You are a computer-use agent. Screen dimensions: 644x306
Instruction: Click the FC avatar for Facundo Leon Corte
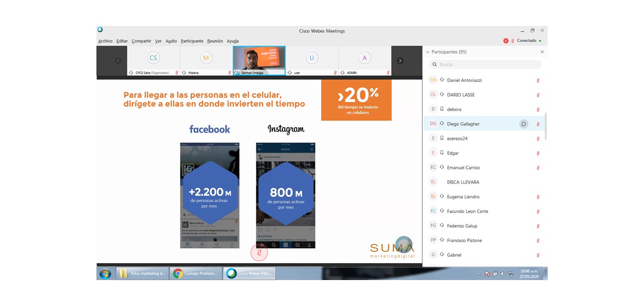pos(433,211)
